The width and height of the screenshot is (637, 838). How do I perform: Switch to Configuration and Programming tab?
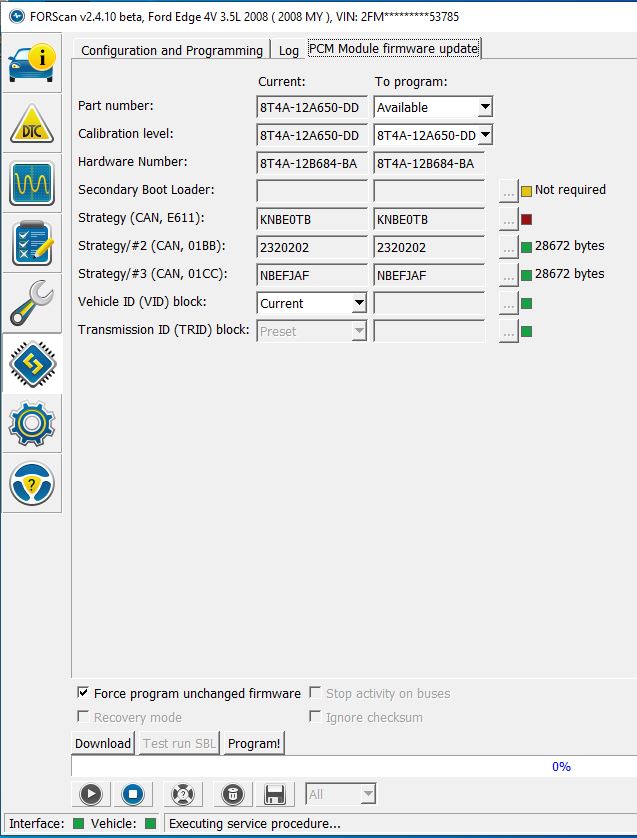[171, 50]
